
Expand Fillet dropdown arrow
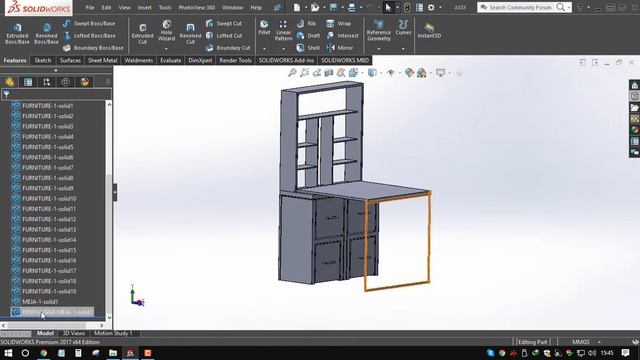(x=264, y=49)
